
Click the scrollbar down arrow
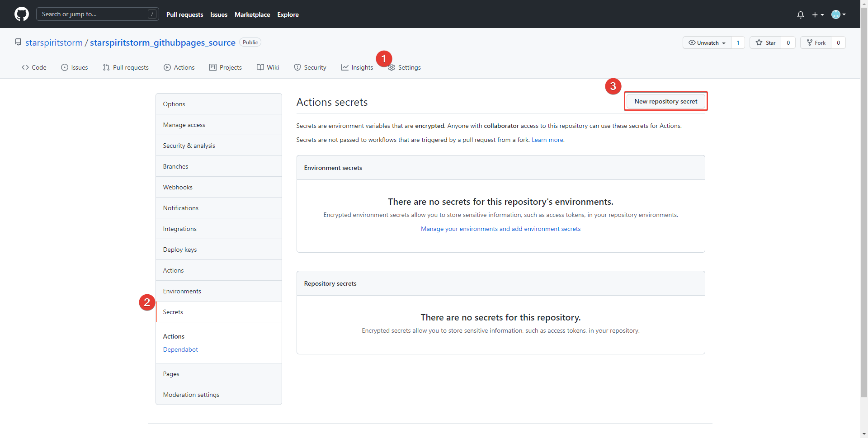click(x=864, y=434)
